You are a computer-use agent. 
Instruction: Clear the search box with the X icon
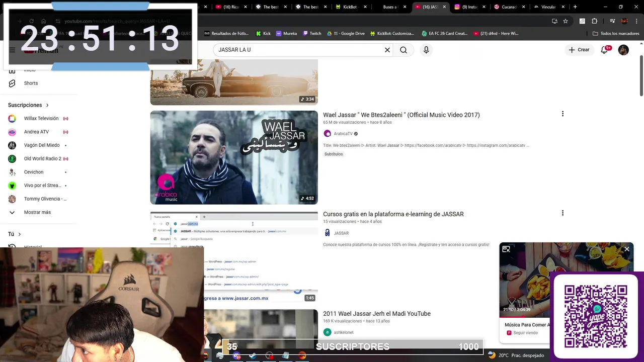pyautogui.click(x=387, y=50)
